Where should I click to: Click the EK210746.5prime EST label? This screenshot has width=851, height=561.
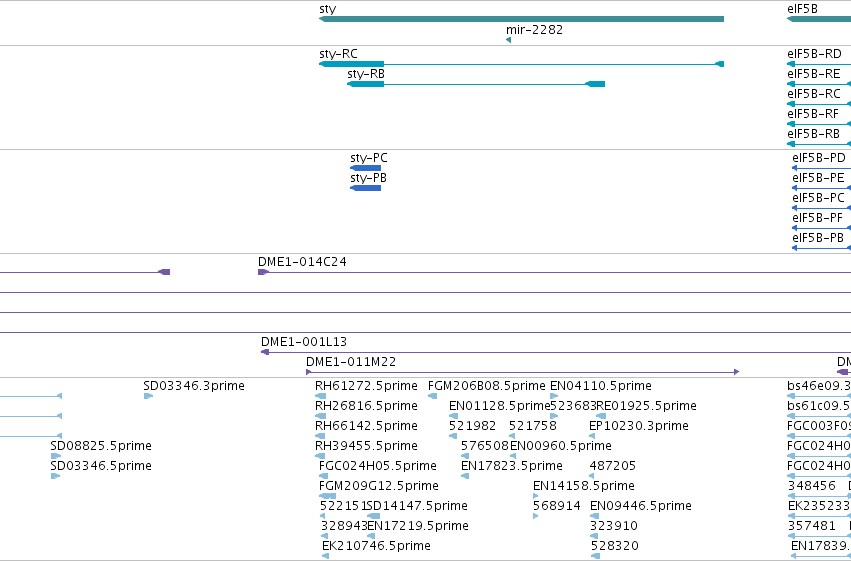(376, 546)
